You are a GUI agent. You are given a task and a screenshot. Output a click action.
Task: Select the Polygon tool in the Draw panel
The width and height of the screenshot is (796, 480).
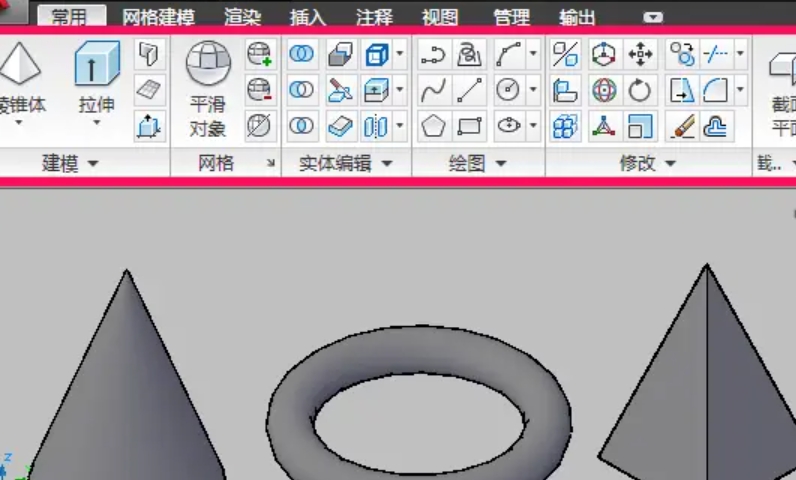[433, 126]
